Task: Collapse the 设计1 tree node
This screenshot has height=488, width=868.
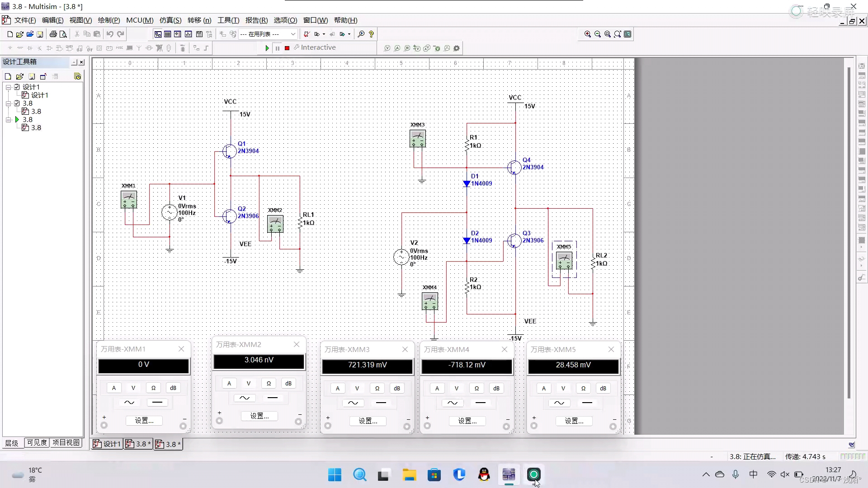Action: [x=8, y=87]
